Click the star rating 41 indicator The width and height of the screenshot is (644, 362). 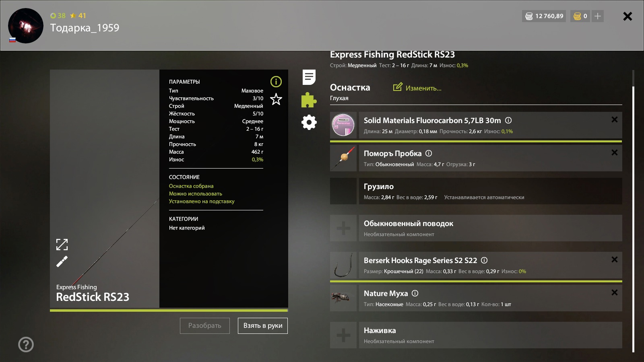click(78, 16)
